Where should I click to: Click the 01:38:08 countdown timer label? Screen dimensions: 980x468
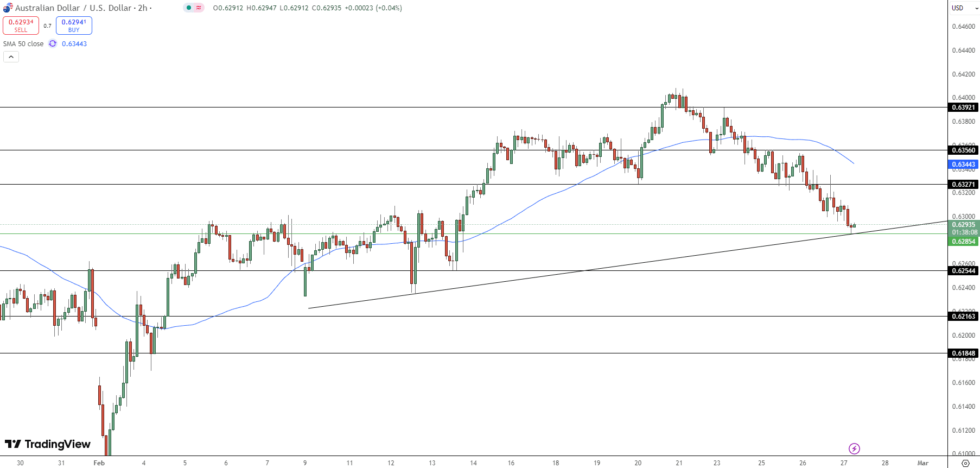click(x=964, y=232)
